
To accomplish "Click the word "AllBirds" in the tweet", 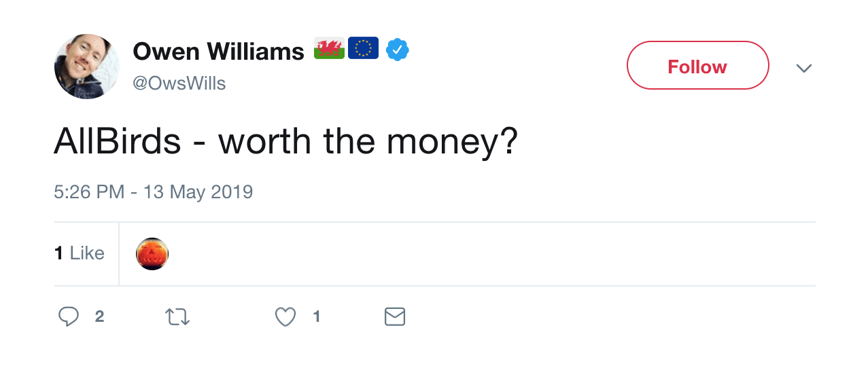I will pyautogui.click(x=118, y=142).
